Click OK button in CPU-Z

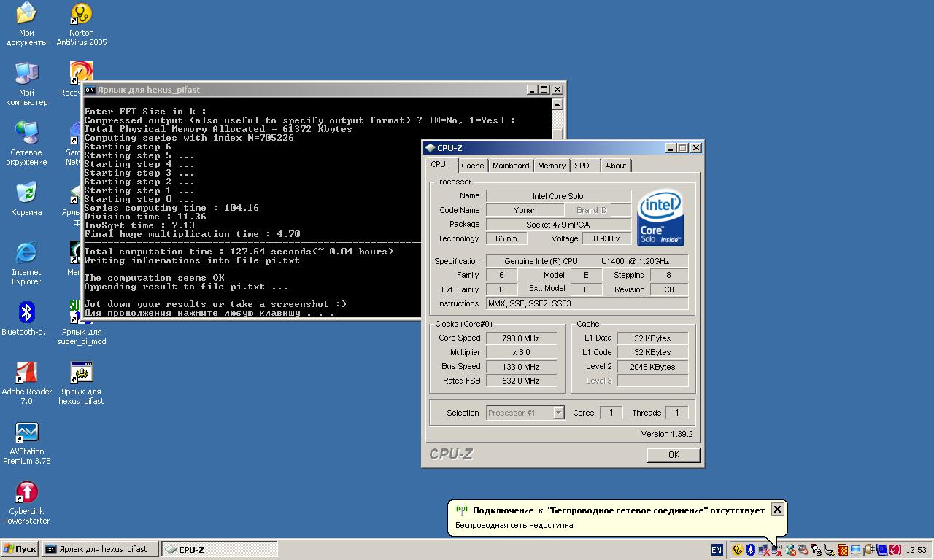pos(674,454)
